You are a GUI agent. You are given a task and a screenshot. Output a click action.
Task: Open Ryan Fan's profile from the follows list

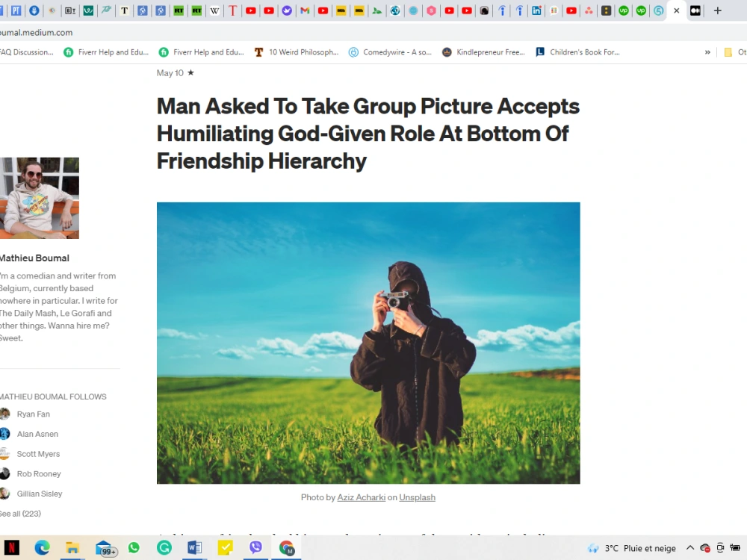tap(34, 414)
